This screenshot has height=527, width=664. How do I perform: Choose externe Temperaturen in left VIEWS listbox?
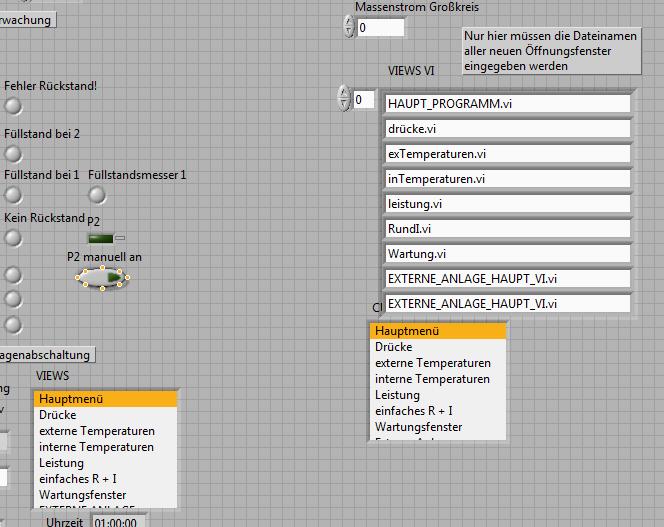coord(105,431)
